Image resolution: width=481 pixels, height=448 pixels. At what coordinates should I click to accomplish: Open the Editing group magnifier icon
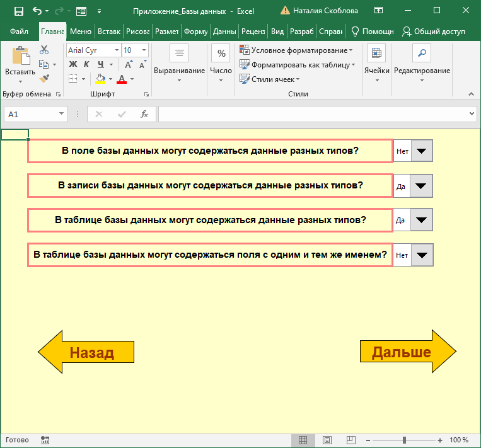click(x=422, y=54)
